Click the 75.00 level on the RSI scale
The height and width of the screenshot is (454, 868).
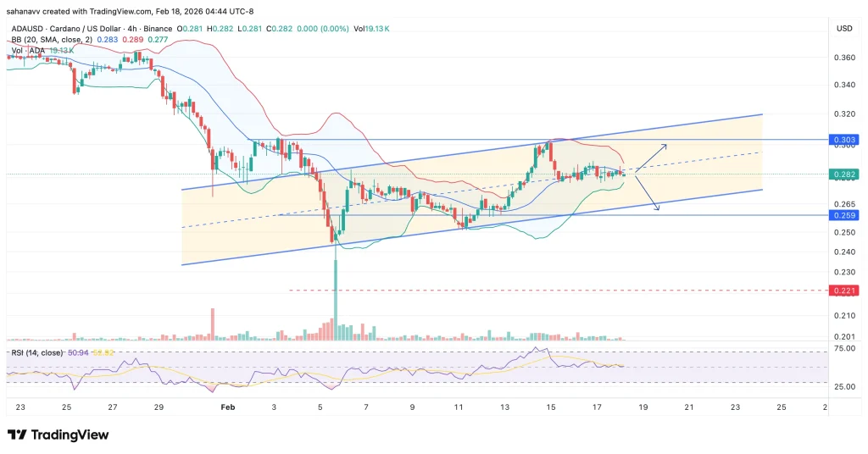(x=844, y=348)
